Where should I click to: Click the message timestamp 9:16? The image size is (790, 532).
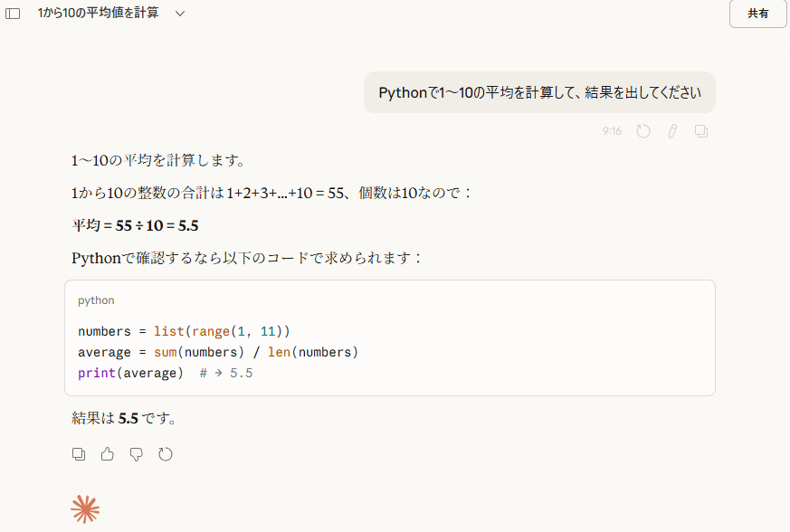tap(612, 131)
